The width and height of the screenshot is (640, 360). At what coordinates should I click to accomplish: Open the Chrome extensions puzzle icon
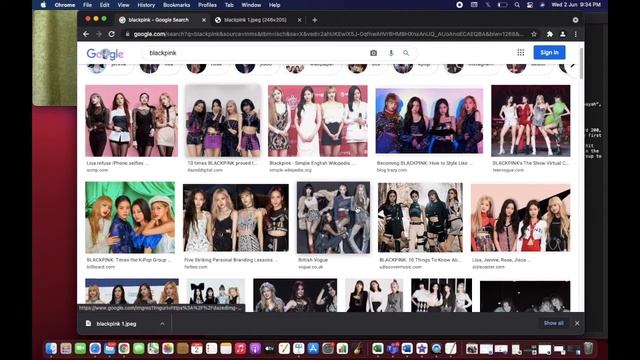pyautogui.click(x=550, y=34)
